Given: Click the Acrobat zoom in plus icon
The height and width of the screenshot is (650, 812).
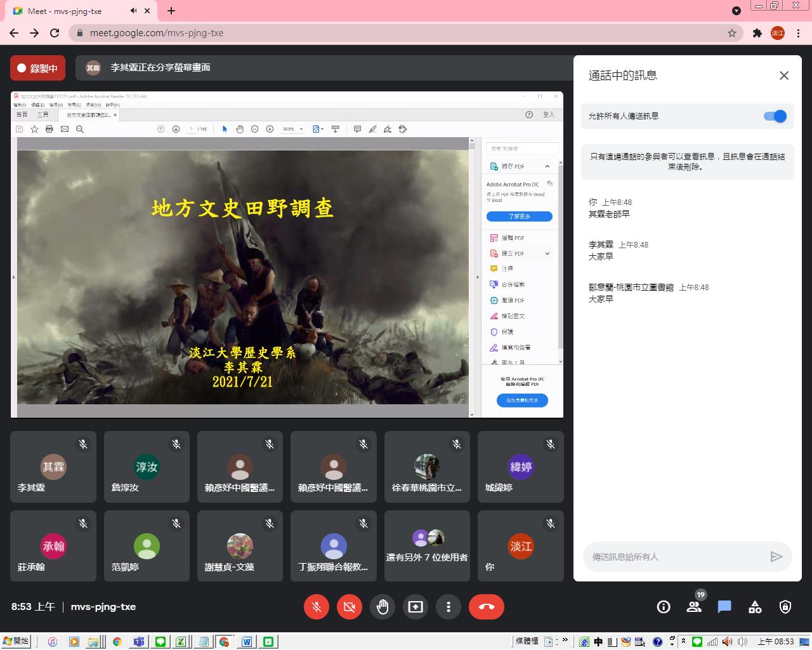Looking at the screenshot, I should (270, 129).
